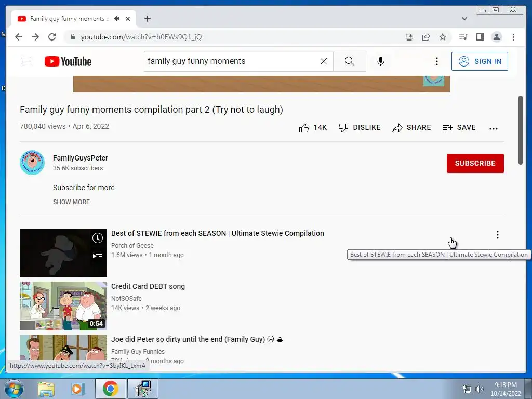Open Porch of Geese channel
The height and width of the screenshot is (399, 532).
132,246
